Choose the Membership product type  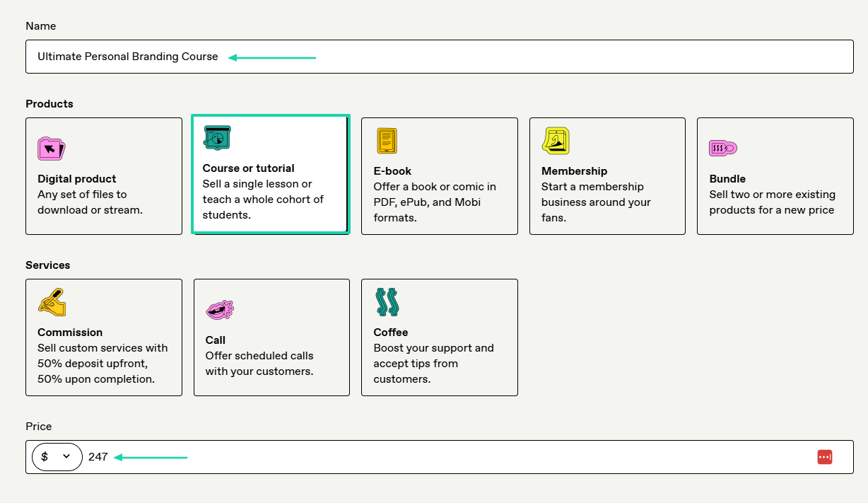click(x=607, y=176)
